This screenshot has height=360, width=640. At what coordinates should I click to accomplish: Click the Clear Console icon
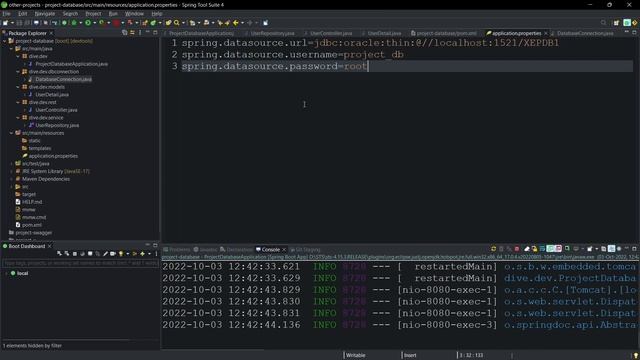click(527, 249)
